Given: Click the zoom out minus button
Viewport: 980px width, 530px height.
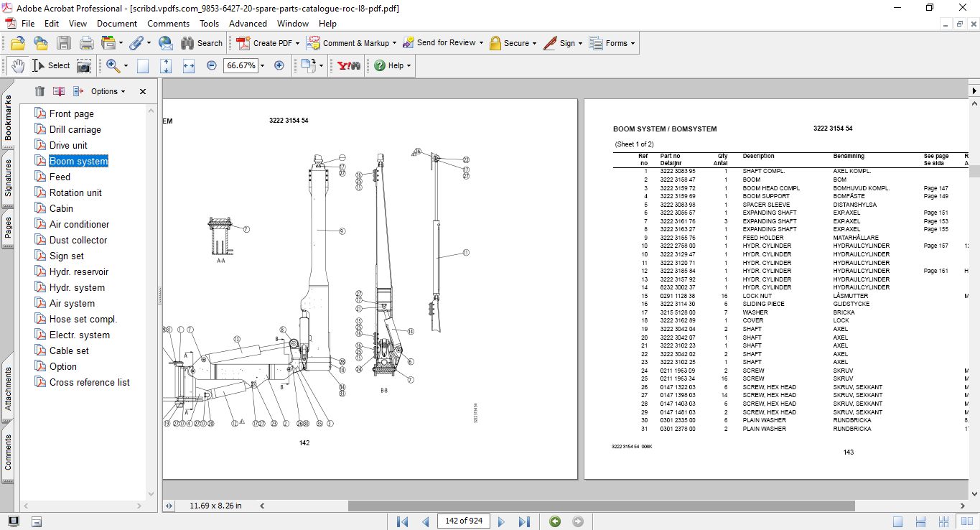Looking at the screenshot, I should coord(212,65).
